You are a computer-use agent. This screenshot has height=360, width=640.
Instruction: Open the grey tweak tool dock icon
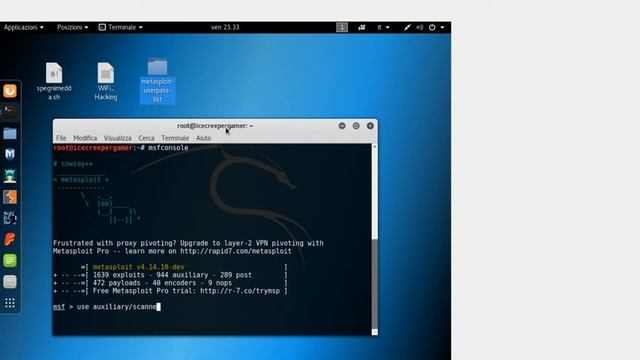10,282
